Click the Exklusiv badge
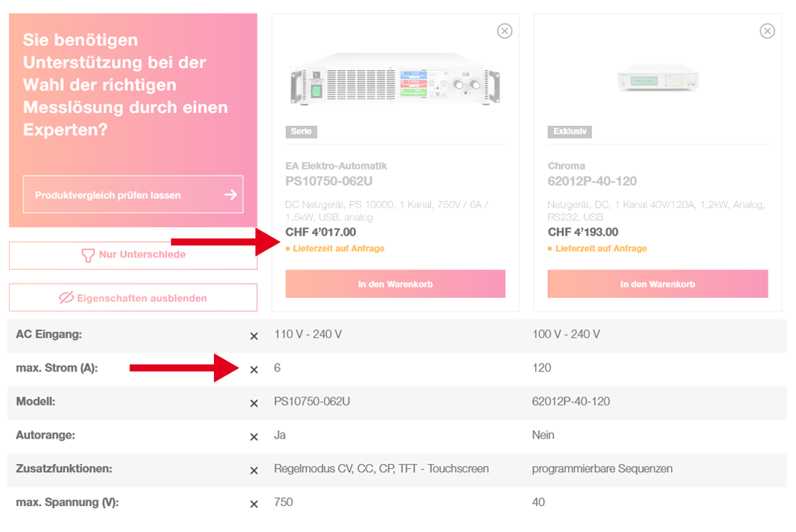This screenshot has height=532, width=796. coord(570,132)
